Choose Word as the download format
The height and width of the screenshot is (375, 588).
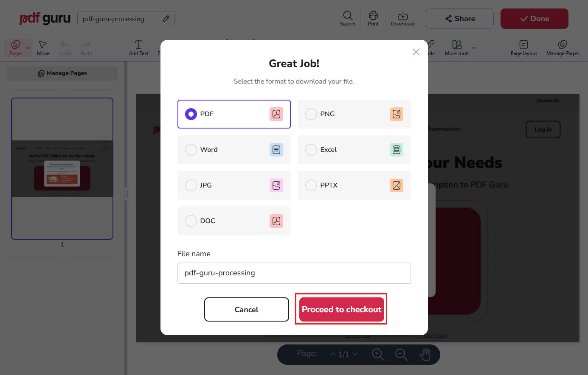coord(234,150)
